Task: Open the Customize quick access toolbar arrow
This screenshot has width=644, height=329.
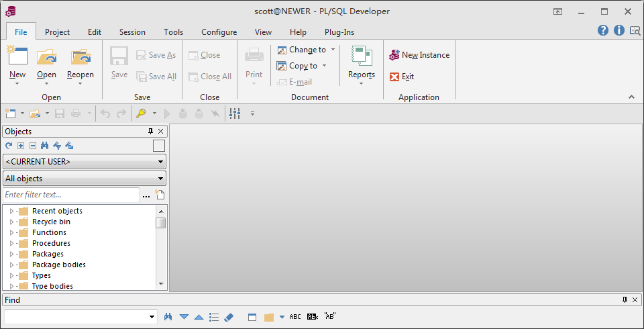Action: click(x=253, y=113)
